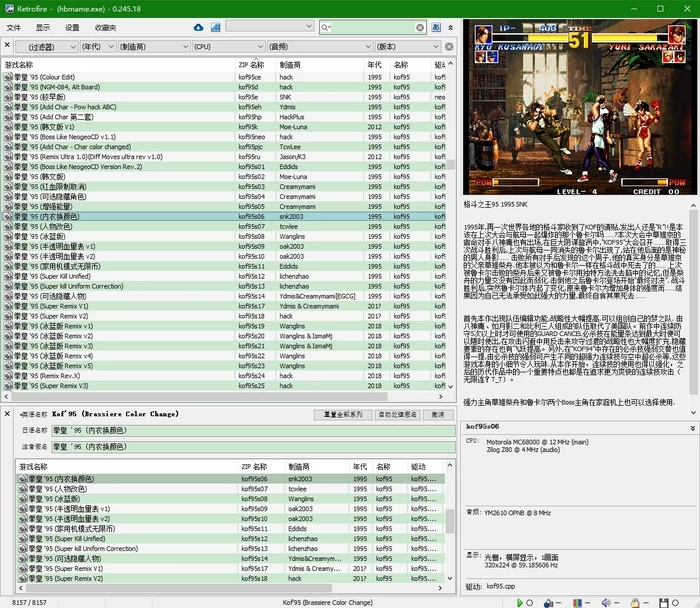Screen dimensions: 700x608
Task: Open the 音频 (audio) filter dropdown
Action: pos(341,46)
